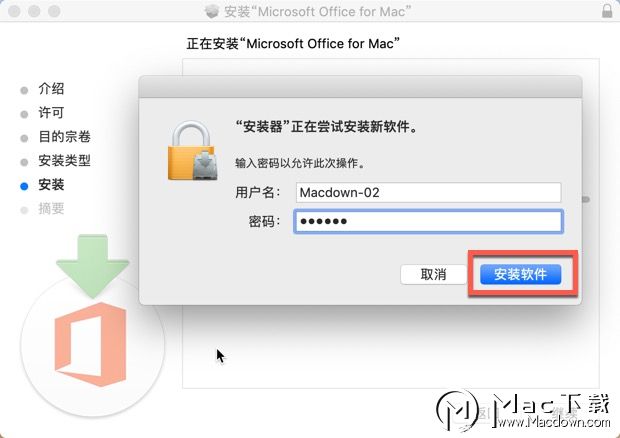Screen dimensions: 620x438
Task: Focus the 密码 password field
Action: (x=428, y=221)
